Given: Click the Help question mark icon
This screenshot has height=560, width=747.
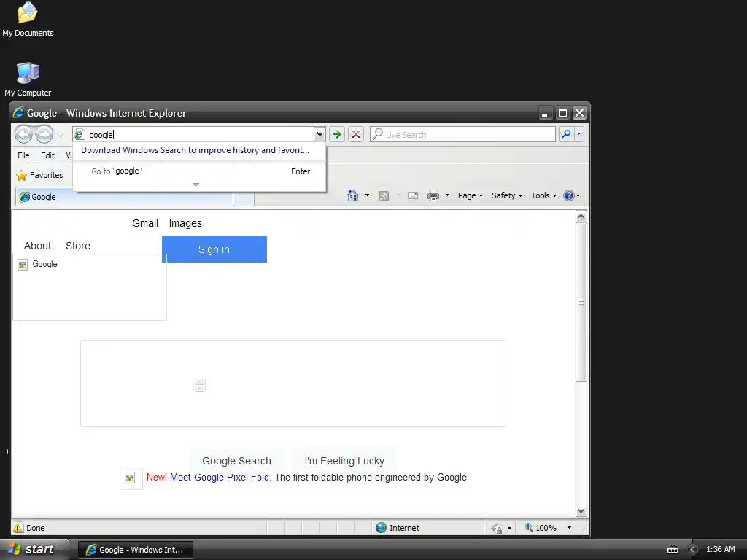Looking at the screenshot, I should [x=569, y=195].
